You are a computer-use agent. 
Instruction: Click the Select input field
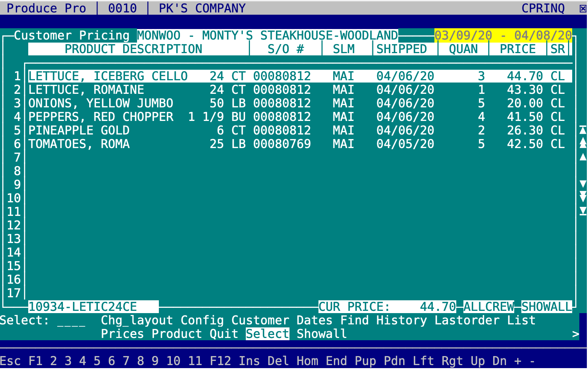click(72, 320)
